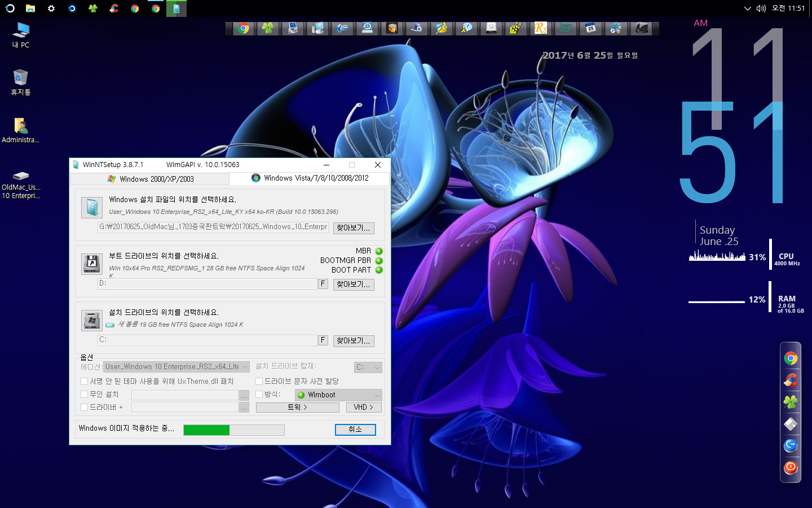Click the install source path field
812x508 pixels.
213,227
